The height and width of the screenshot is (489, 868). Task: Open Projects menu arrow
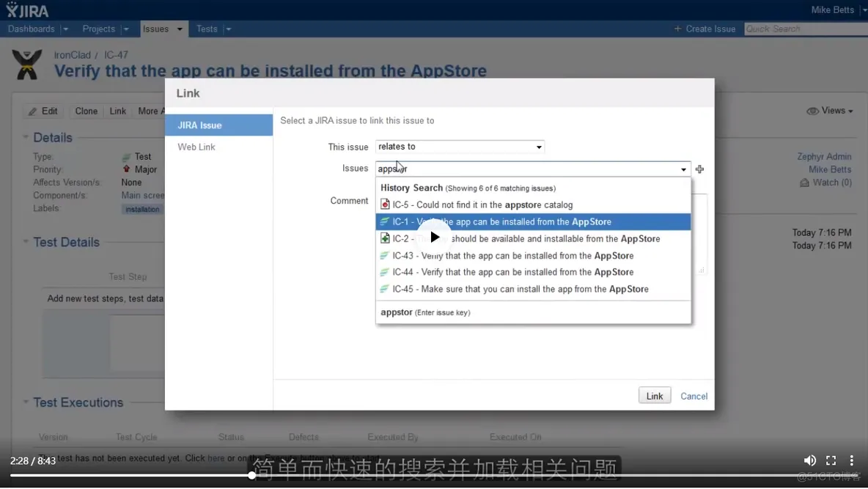[x=126, y=29]
